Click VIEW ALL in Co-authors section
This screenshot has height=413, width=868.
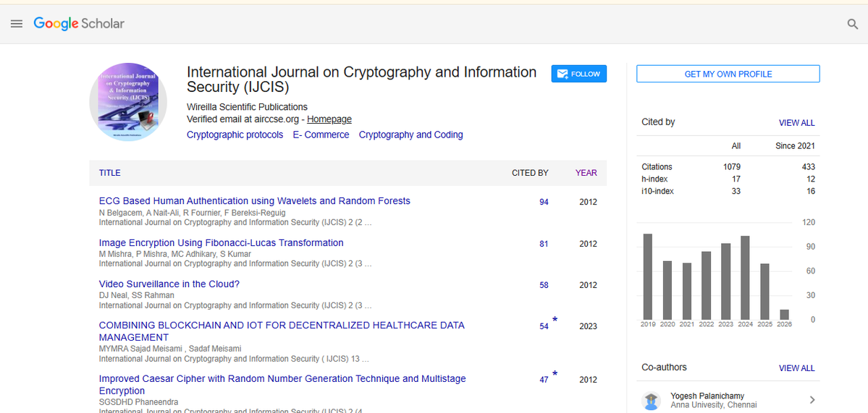point(796,367)
